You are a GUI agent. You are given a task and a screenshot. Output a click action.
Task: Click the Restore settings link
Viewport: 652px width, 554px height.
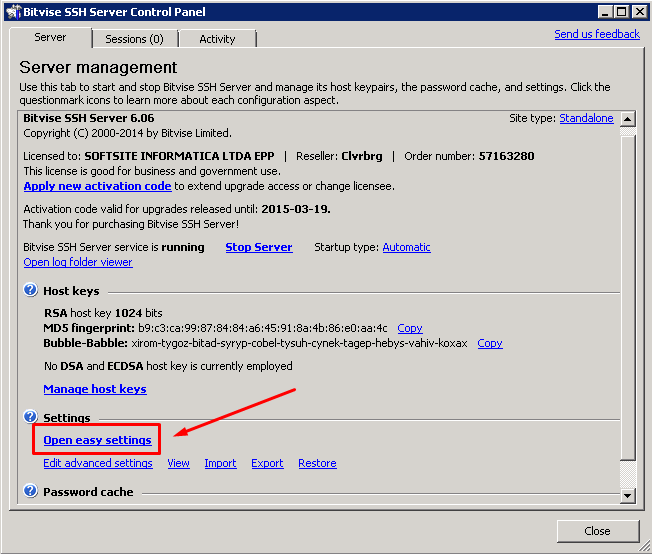317,463
